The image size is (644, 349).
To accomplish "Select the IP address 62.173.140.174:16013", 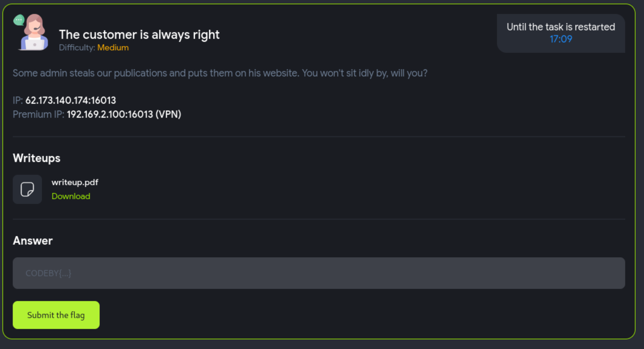I will click(70, 100).
